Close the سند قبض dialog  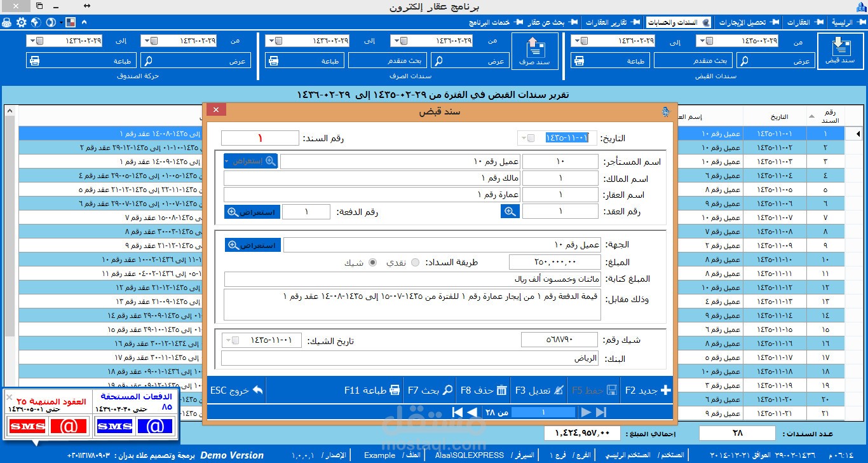coord(216,110)
